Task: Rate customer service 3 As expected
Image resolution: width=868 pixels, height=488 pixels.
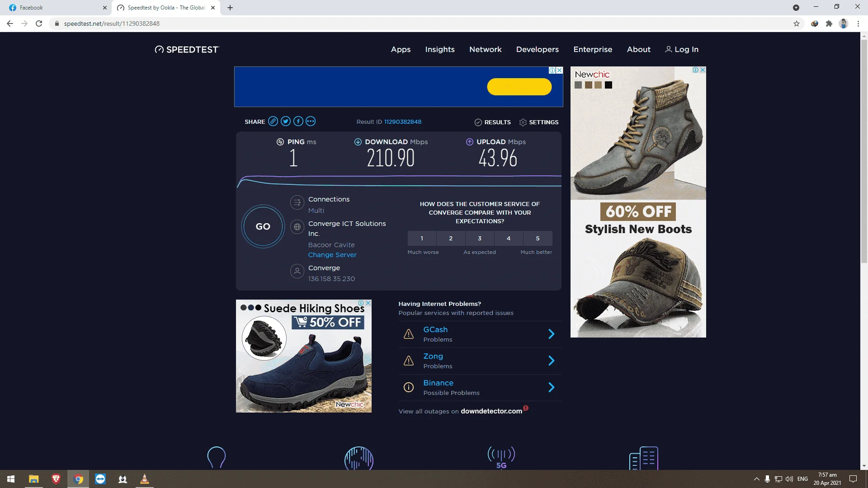Action: click(480, 238)
